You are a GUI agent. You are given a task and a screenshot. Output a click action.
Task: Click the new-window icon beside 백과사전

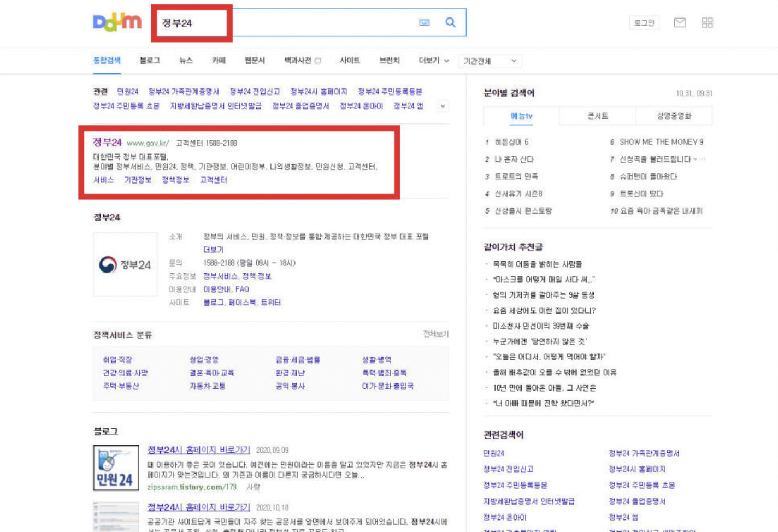pos(318,61)
